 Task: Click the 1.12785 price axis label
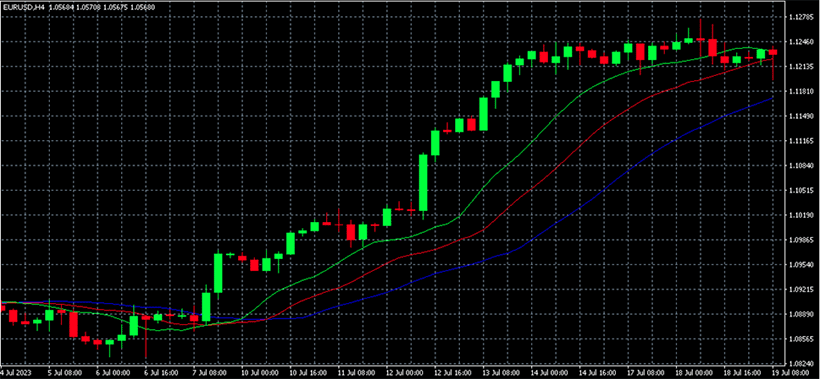click(801, 17)
